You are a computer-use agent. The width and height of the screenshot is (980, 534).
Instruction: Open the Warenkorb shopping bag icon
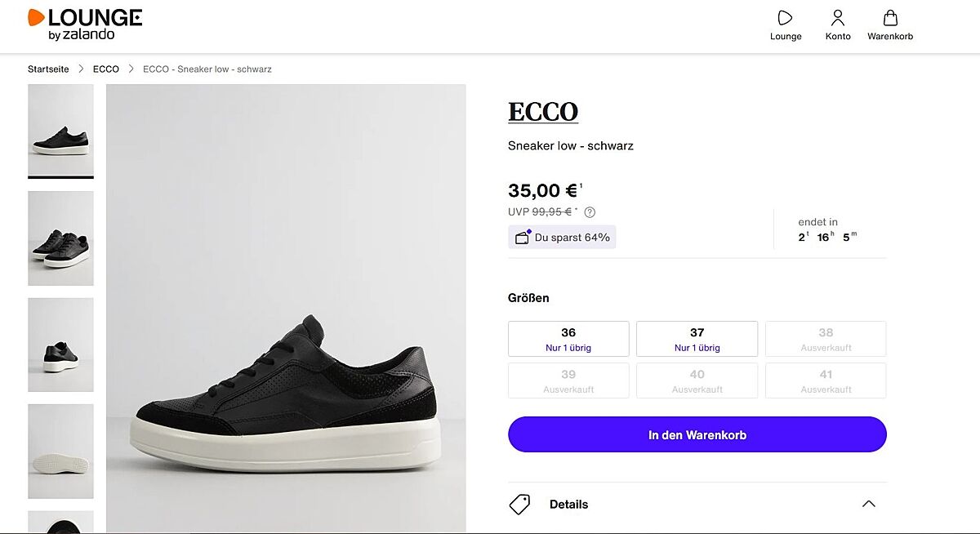(x=890, y=18)
